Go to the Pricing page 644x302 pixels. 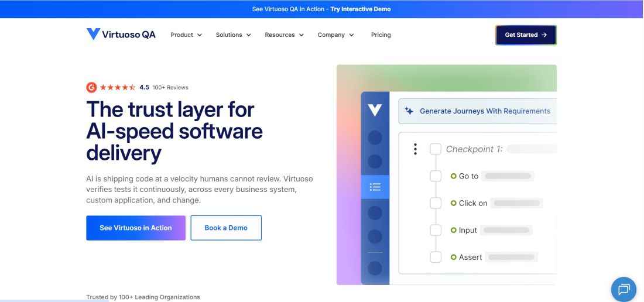pyautogui.click(x=381, y=35)
